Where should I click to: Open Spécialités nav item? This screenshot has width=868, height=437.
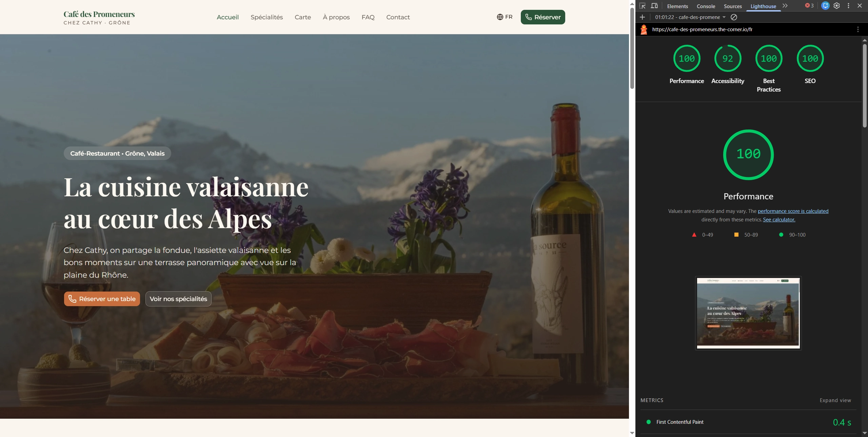(x=267, y=17)
